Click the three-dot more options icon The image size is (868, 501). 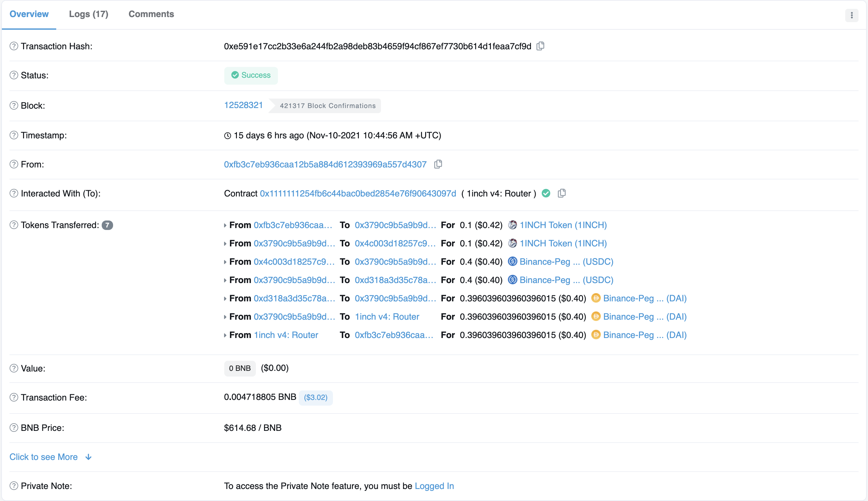pyautogui.click(x=852, y=15)
